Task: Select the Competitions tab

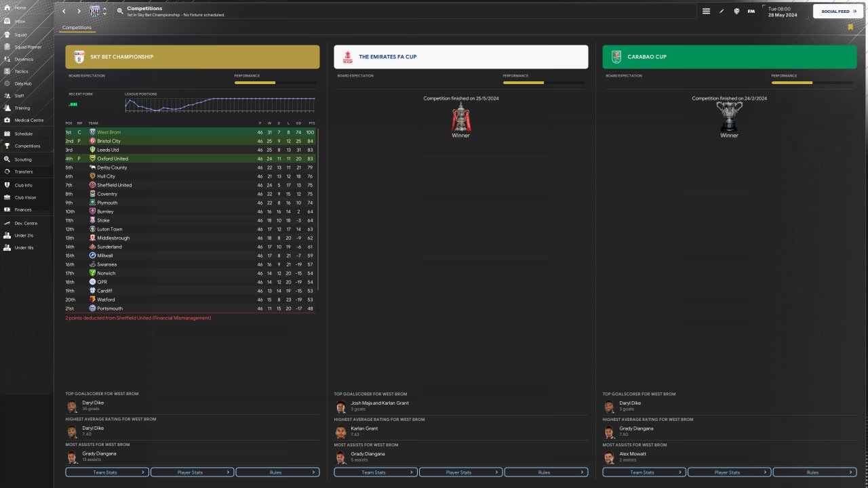Action: 77,28
